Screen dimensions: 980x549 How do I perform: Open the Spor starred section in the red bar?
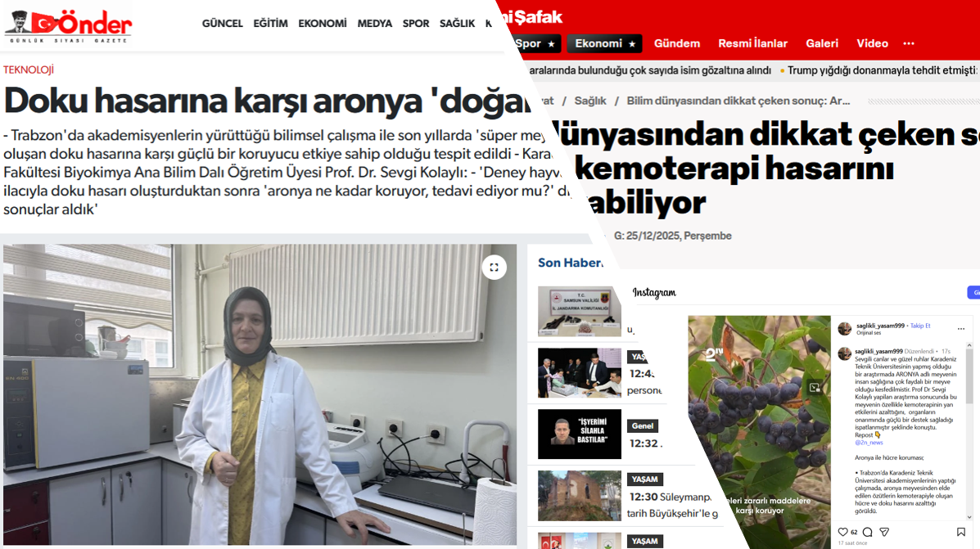click(535, 43)
